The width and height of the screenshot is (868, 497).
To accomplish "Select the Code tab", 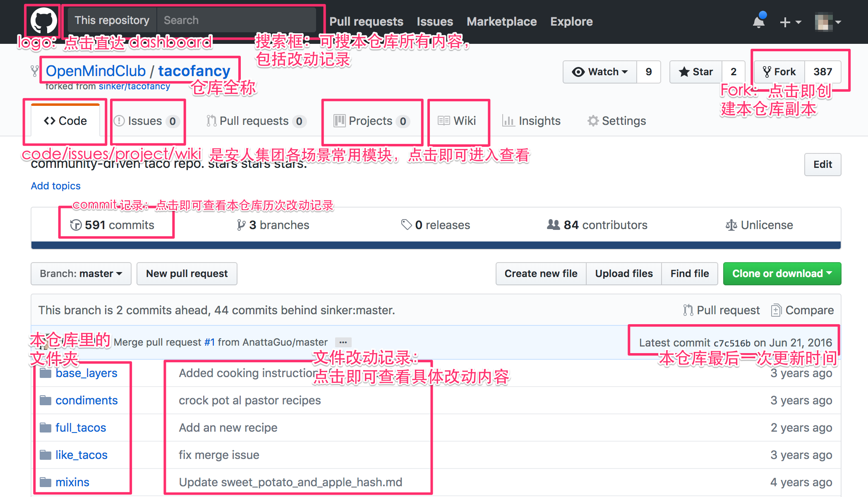I will [x=65, y=121].
